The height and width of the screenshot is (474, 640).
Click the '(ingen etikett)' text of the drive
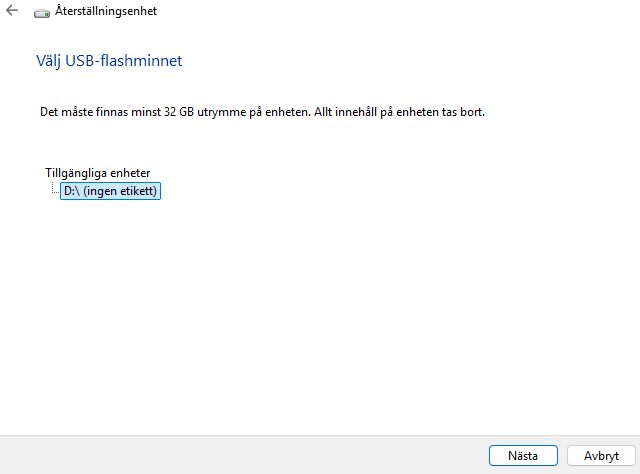coord(121,191)
